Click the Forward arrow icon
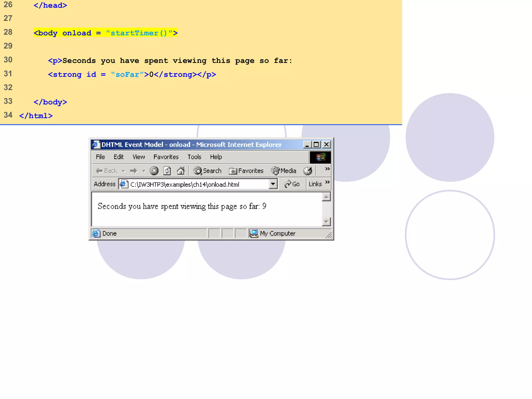 [x=134, y=171]
